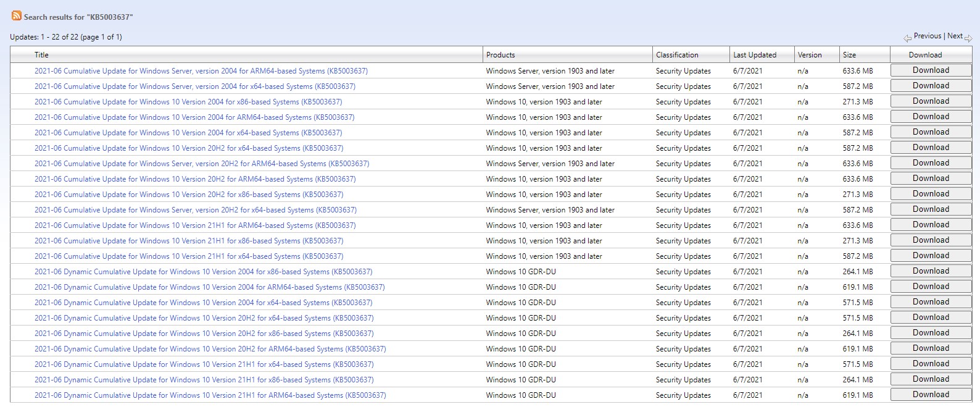980x412 pixels.
Task: Open Windows 10 Version 2004 x64 cumulative update
Action: [188, 133]
